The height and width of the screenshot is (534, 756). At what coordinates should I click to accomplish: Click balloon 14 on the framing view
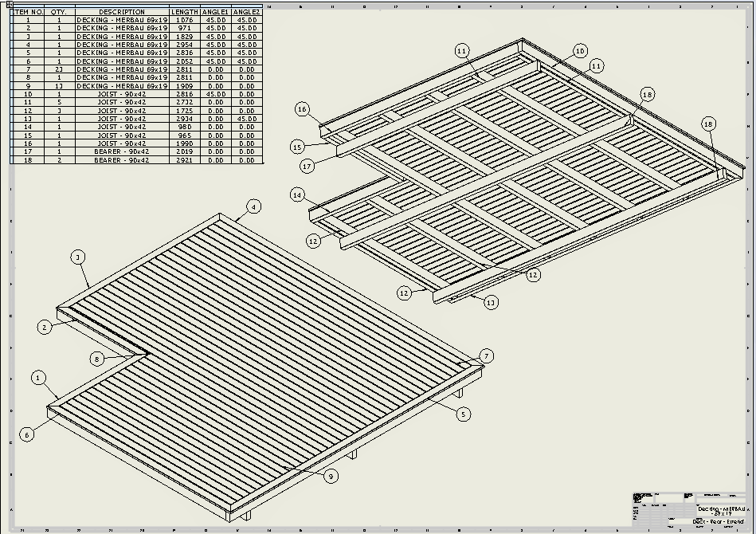297,195
